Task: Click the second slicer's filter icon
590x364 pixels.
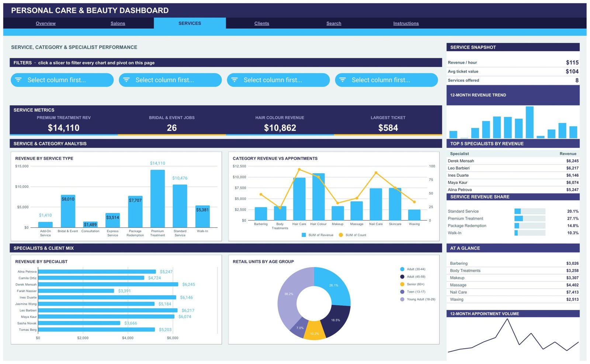Action: [126, 80]
